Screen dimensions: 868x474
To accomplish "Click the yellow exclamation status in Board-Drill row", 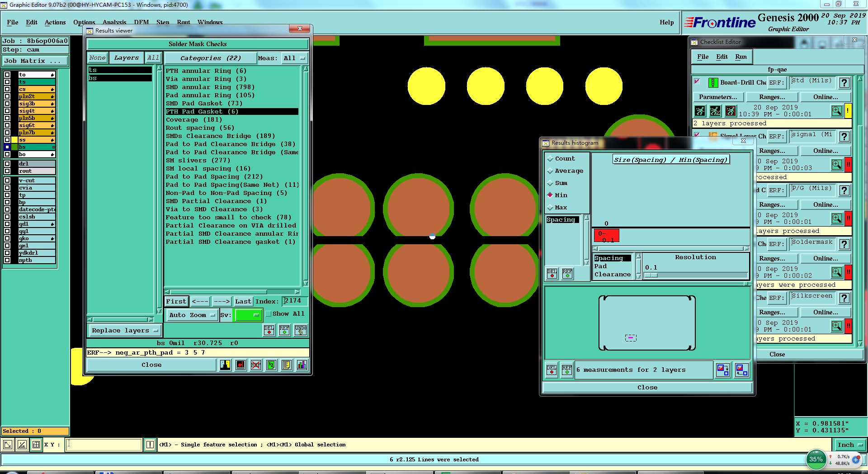I will [848, 111].
